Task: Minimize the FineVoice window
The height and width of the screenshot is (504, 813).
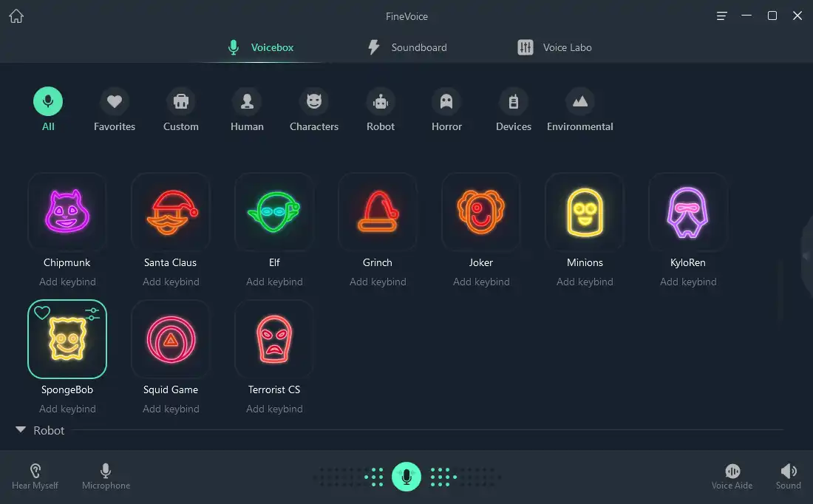Action: point(746,16)
